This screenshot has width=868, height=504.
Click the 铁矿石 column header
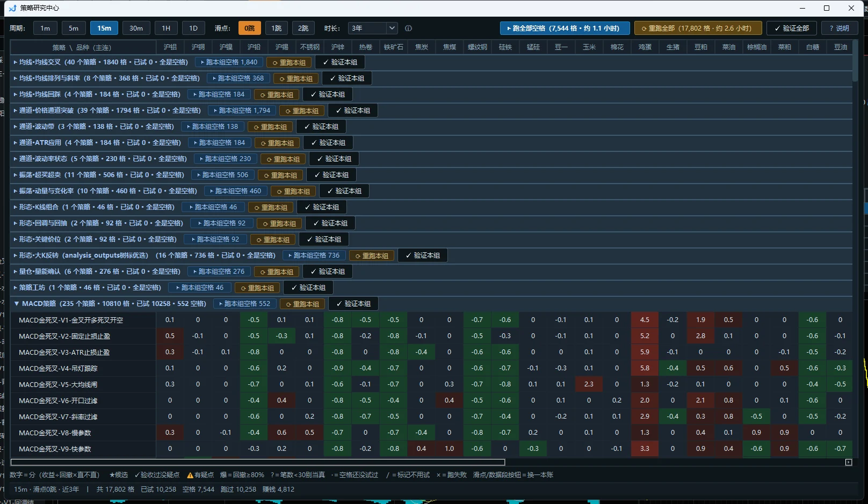tap(394, 47)
